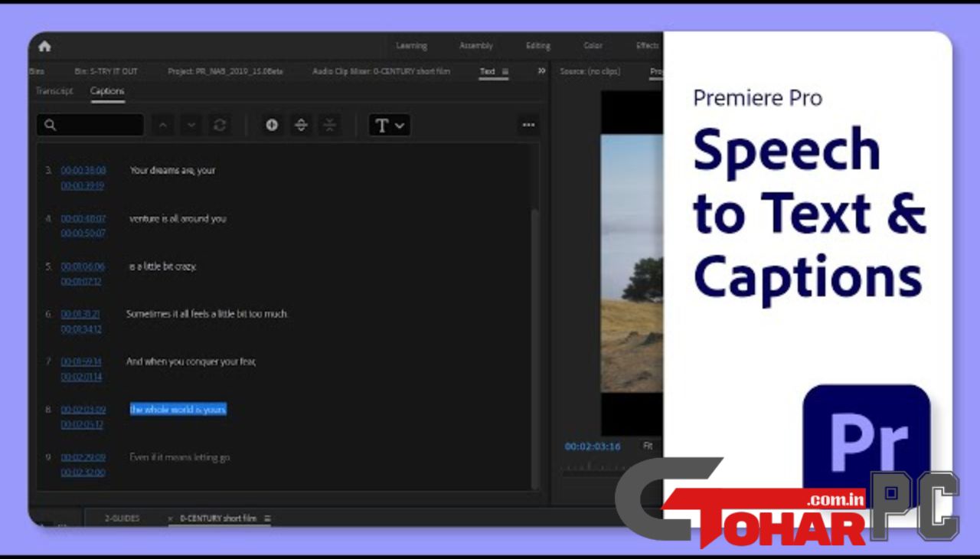
Task: Select the Captions tab
Action: pyautogui.click(x=107, y=91)
